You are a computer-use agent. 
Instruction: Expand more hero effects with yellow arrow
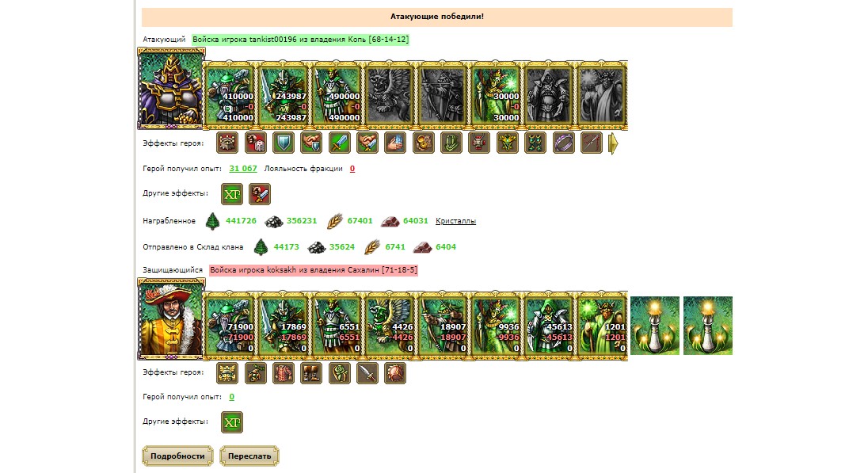coord(613,143)
